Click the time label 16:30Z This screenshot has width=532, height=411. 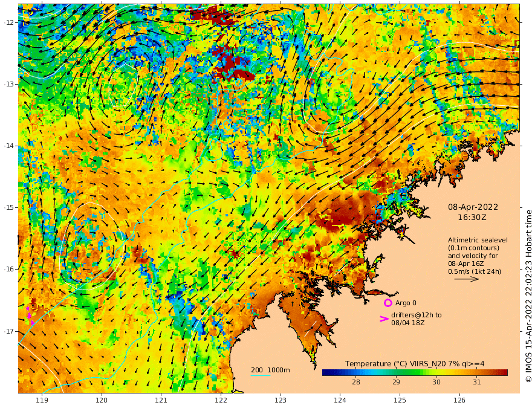(x=472, y=218)
